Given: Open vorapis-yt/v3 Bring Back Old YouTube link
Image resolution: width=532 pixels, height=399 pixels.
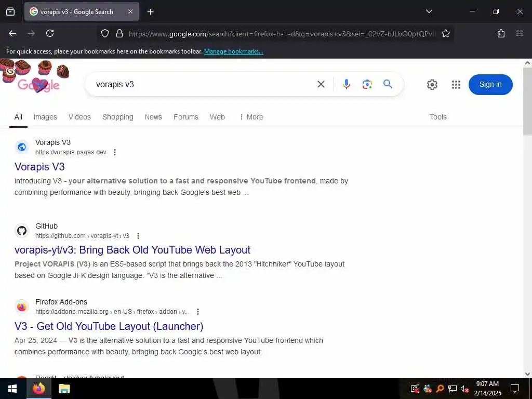Looking at the screenshot, I should tap(132, 250).
